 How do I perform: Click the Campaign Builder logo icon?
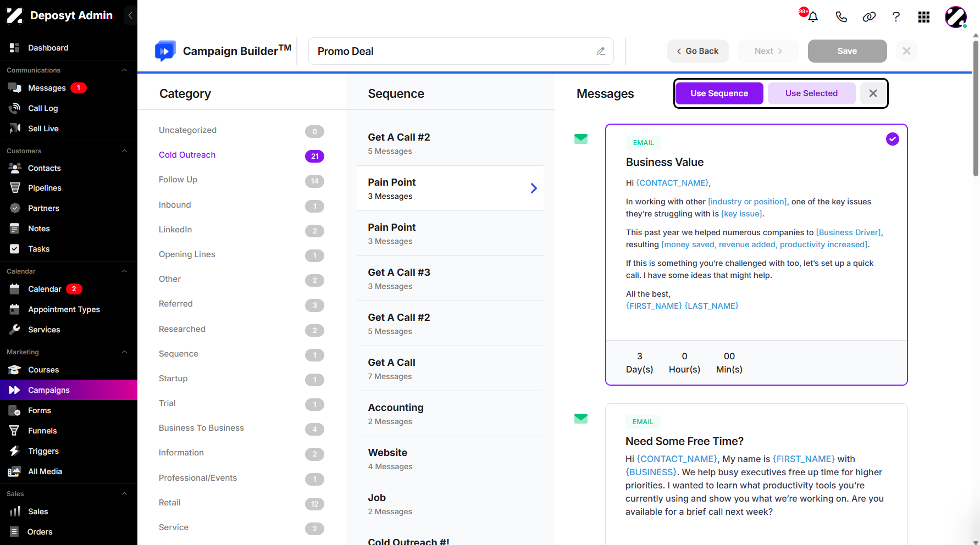point(165,51)
